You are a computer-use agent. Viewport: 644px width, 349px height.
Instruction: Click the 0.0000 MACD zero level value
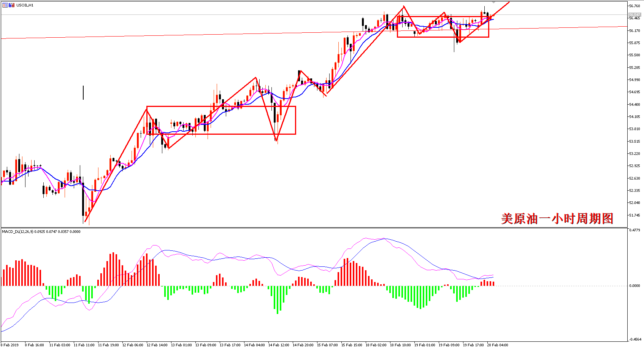[634, 285]
